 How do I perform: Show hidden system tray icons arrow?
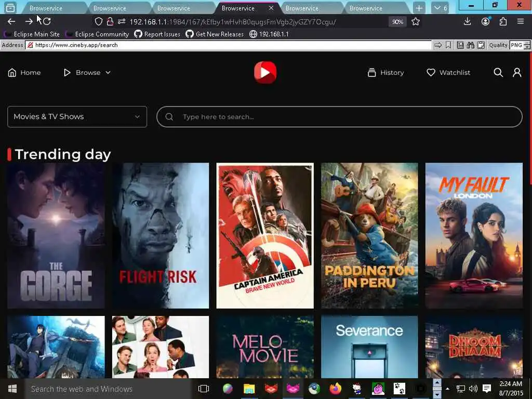tap(447, 389)
